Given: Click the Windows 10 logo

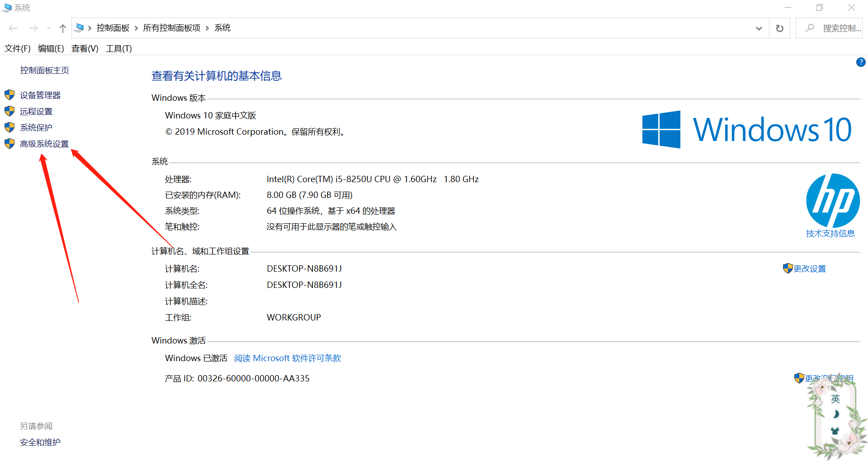Looking at the screenshot, I should pos(747,130).
